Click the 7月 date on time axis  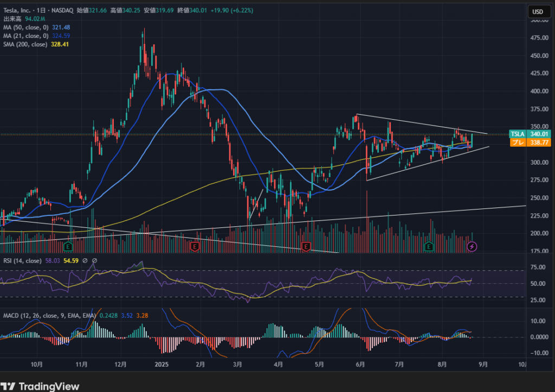click(x=399, y=364)
